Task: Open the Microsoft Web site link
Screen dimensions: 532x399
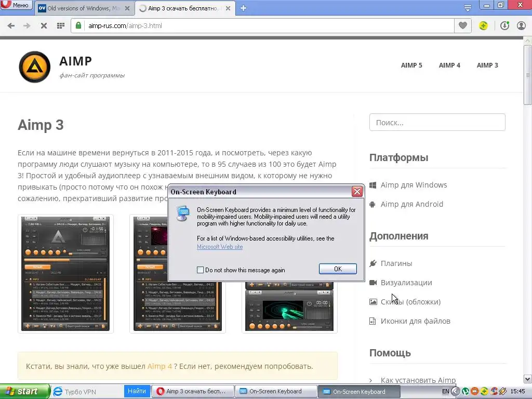Action: tap(220, 247)
